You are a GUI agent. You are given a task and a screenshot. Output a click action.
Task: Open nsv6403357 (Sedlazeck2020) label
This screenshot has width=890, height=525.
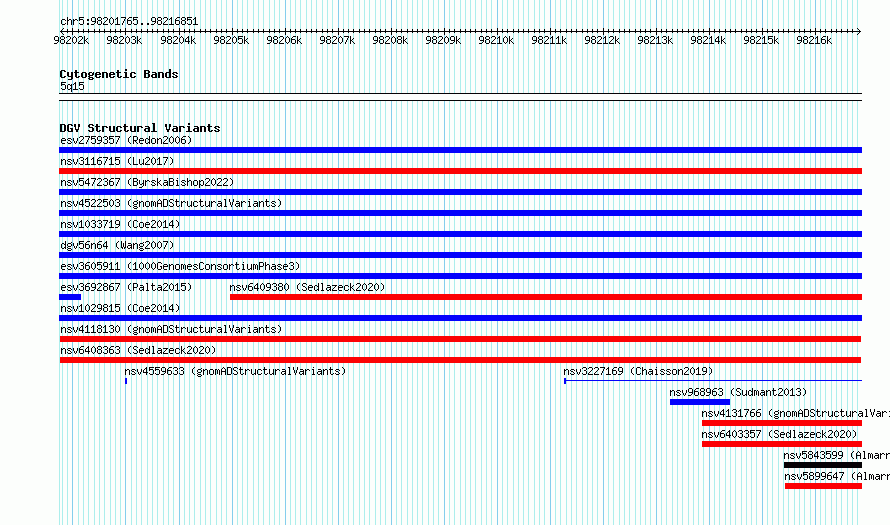779,434
